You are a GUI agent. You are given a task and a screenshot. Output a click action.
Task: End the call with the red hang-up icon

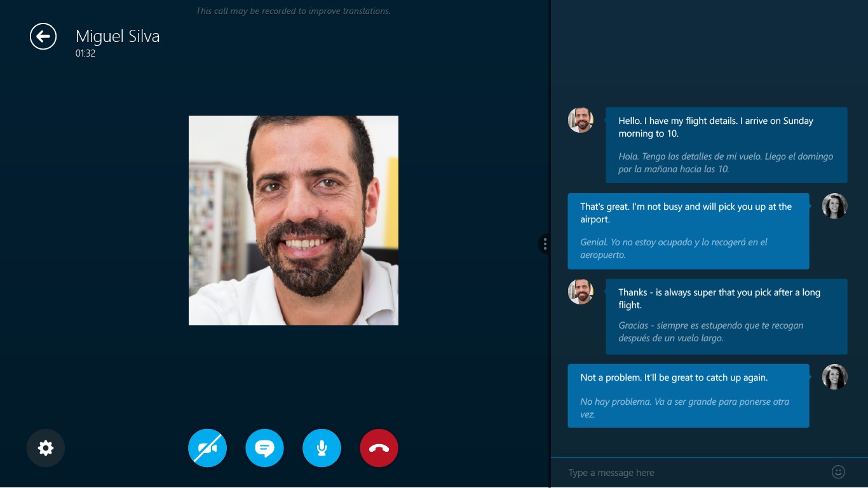pos(379,448)
